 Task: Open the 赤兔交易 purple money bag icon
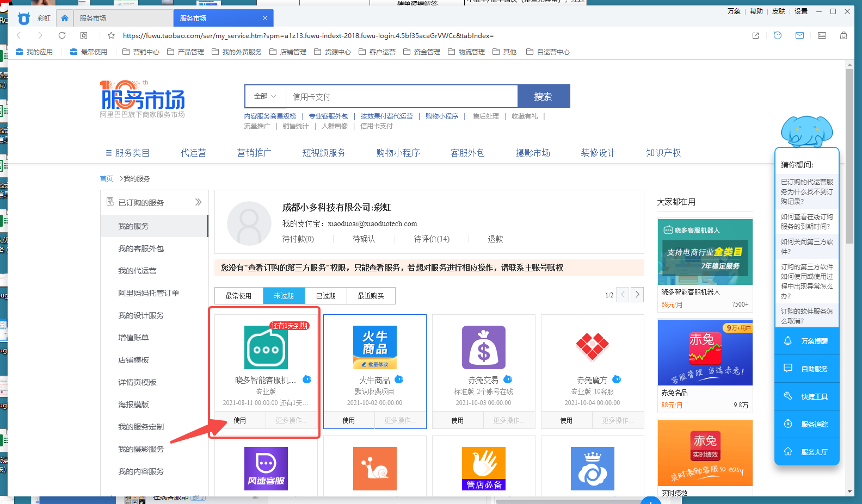484,347
